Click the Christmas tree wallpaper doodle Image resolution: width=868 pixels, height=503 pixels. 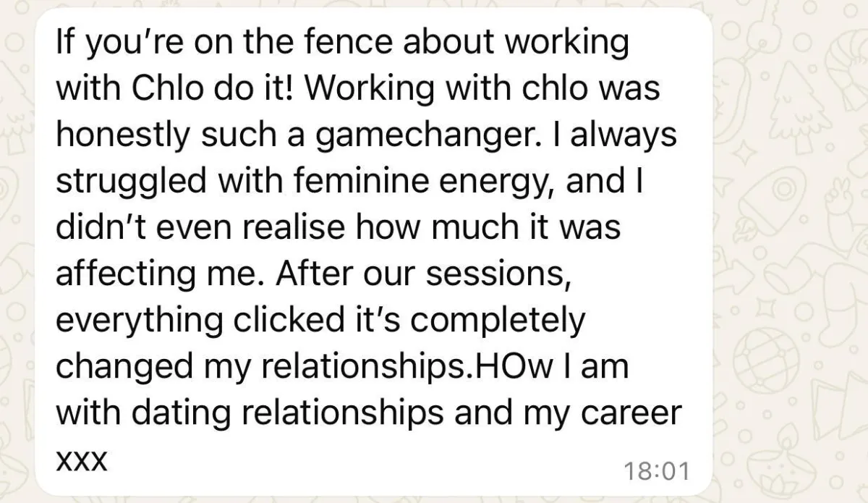tap(801, 106)
